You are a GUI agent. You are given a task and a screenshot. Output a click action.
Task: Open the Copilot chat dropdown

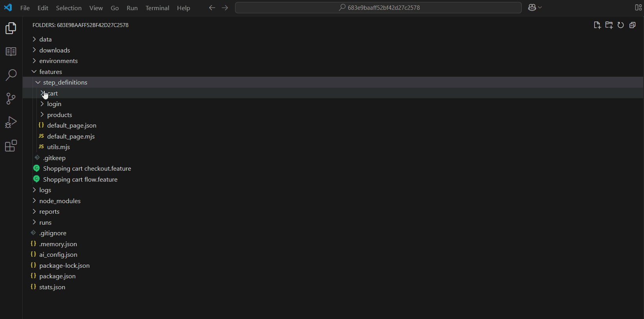click(x=540, y=8)
